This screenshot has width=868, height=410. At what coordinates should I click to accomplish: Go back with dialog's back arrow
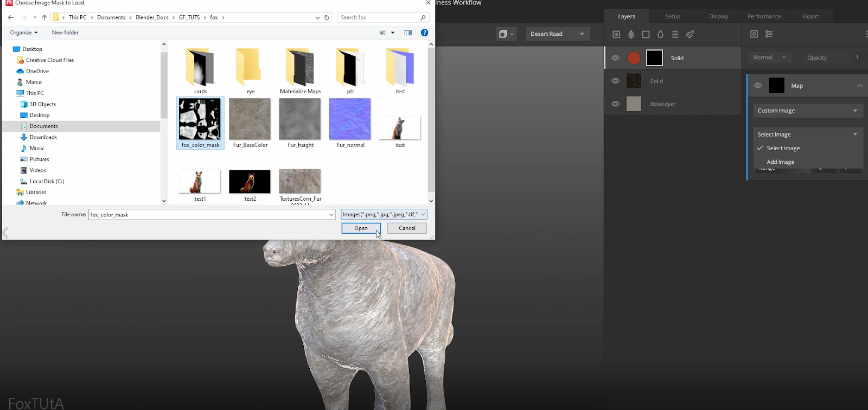[x=10, y=17]
